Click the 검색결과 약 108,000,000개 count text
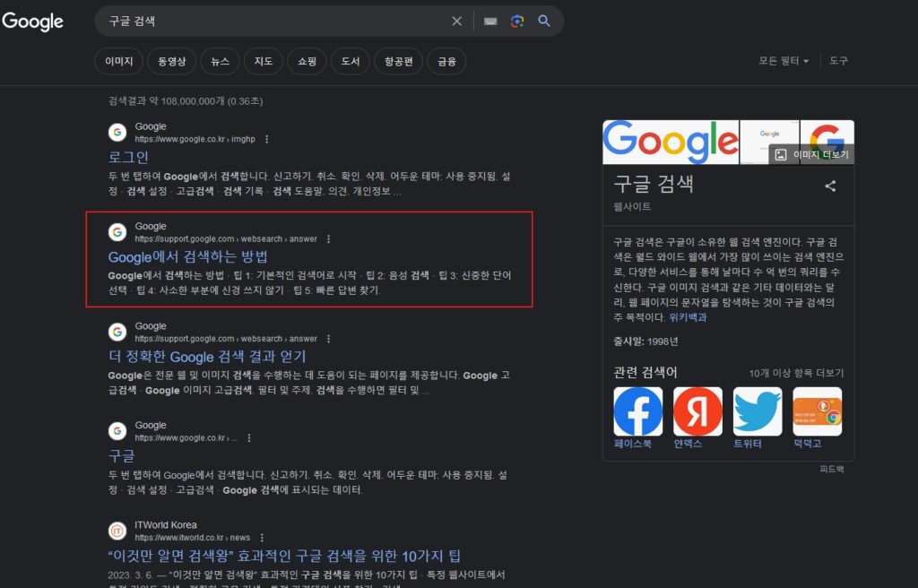 pos(186,101)
